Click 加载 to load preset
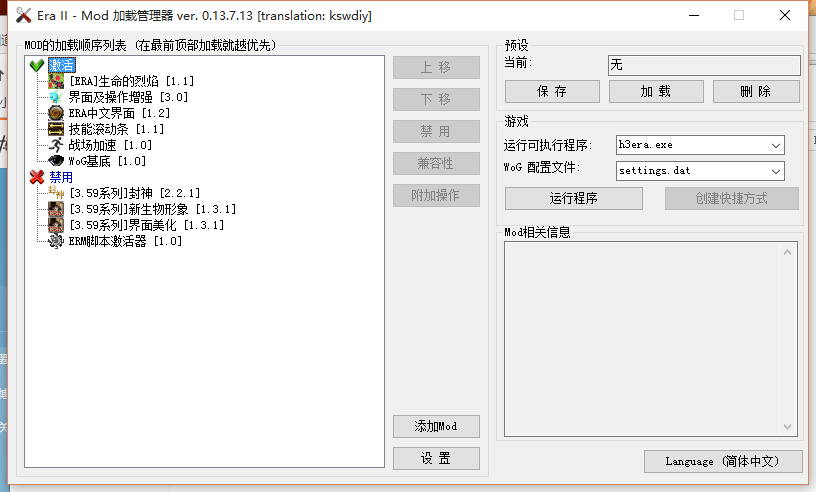 pyautogui.click(x=656, y=92)
